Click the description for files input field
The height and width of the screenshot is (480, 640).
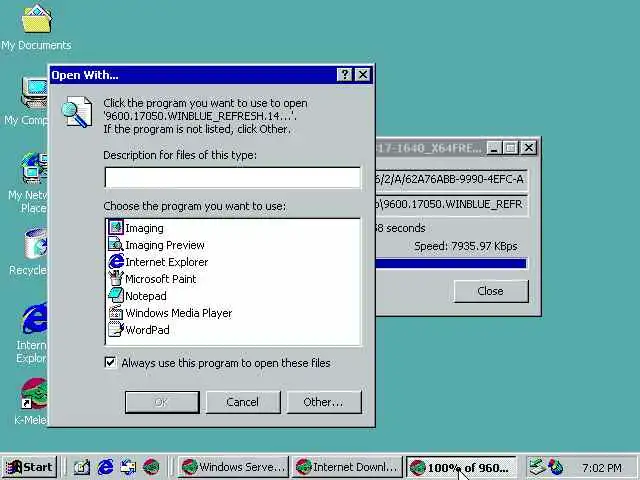pos(233,177)
